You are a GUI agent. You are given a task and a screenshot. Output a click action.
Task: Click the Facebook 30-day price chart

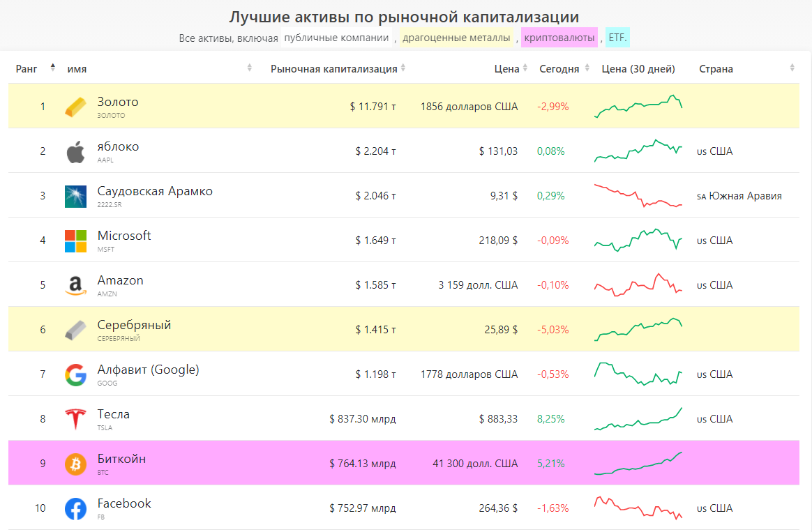tap(638, 508)
